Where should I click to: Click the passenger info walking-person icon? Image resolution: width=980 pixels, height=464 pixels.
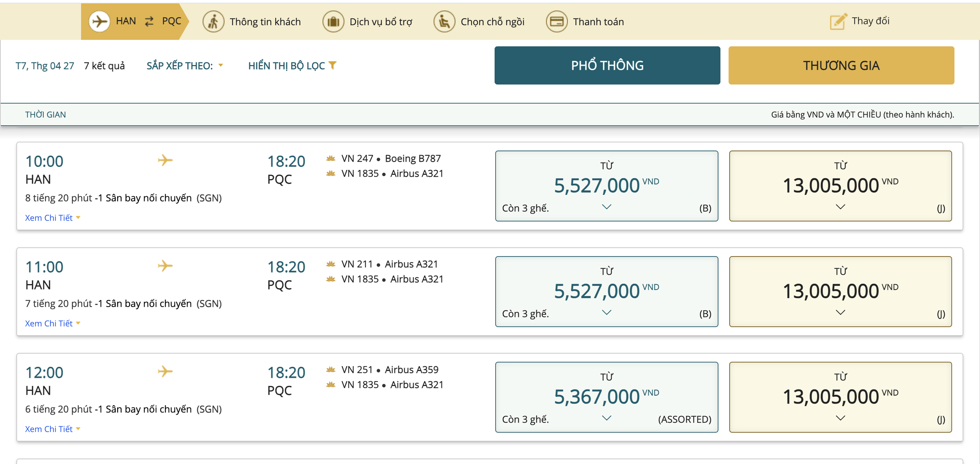coord(213,21)
